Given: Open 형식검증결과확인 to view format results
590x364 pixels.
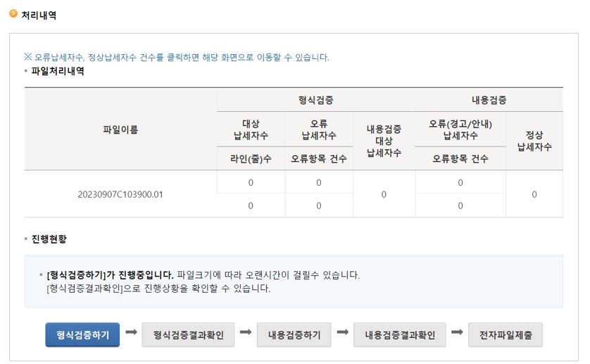Looking at the screenshot, I should 188,335.
